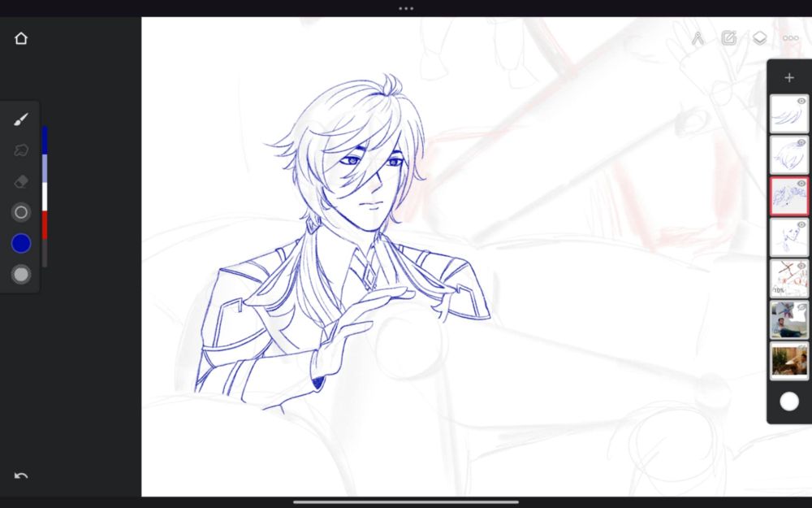Go back to the home gallery
The width and height of the screenshot is (812, 508).
pyautogui.click(x=21, y=38)
